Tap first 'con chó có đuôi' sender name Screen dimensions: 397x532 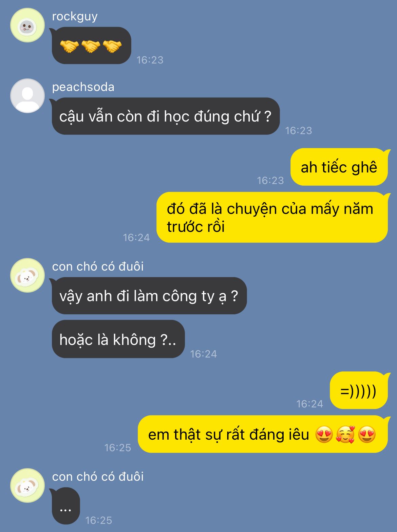(98, 267)
